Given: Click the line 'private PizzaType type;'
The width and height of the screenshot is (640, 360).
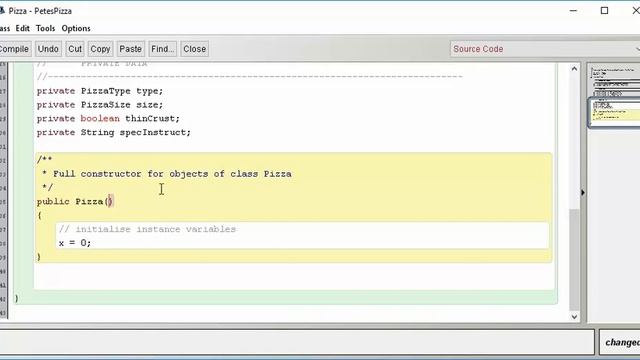Looking at the screenshot, I should 100,91.
